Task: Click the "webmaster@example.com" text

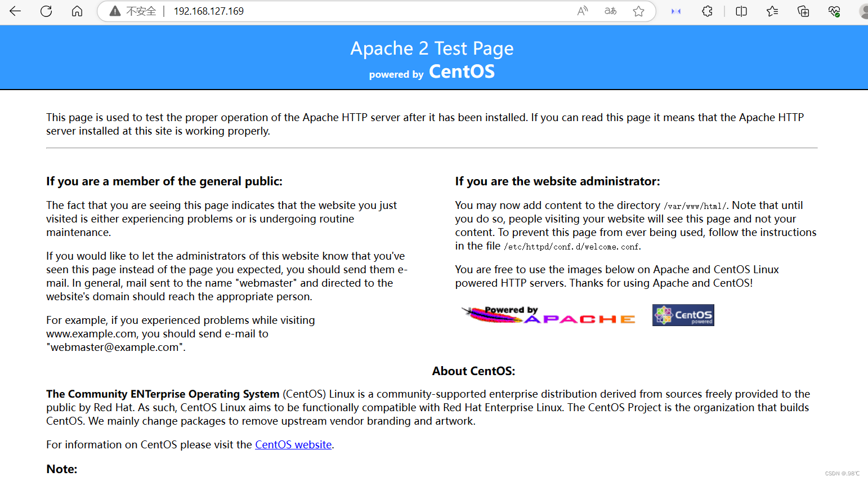Action: [115, 347]
